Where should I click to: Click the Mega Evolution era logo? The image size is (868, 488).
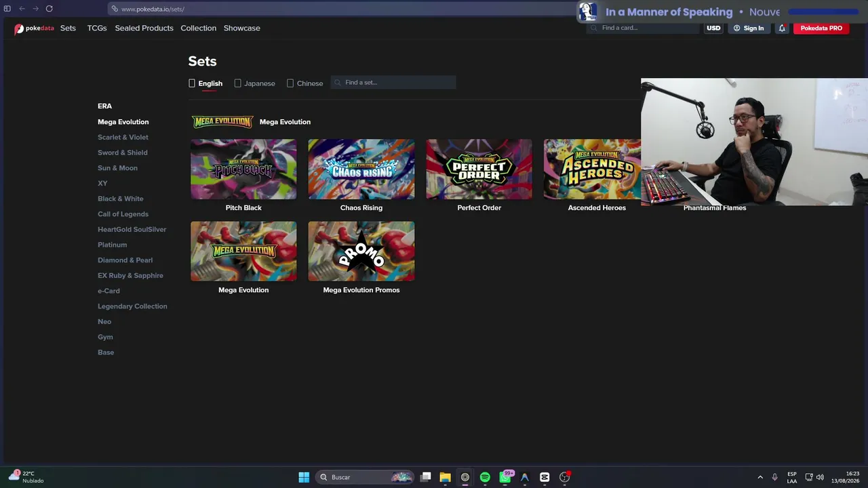[x=222, y=122]
